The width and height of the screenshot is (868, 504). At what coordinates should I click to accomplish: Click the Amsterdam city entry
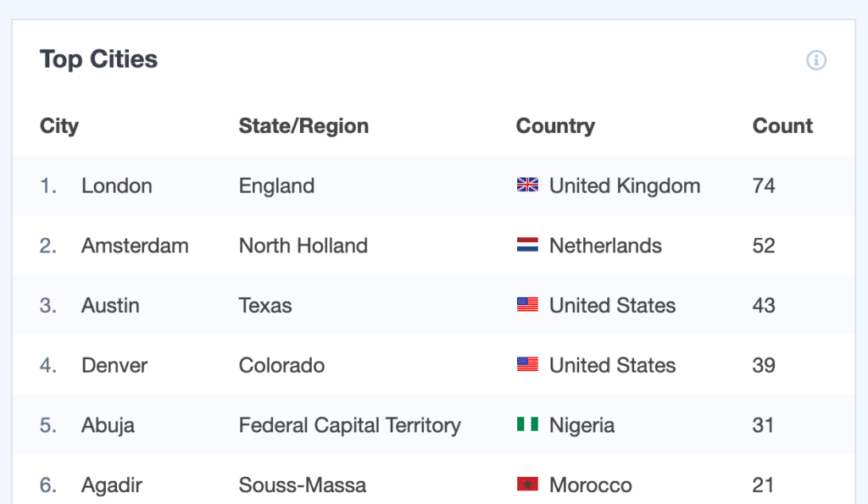pyautogui.click(x=135, y=246)
